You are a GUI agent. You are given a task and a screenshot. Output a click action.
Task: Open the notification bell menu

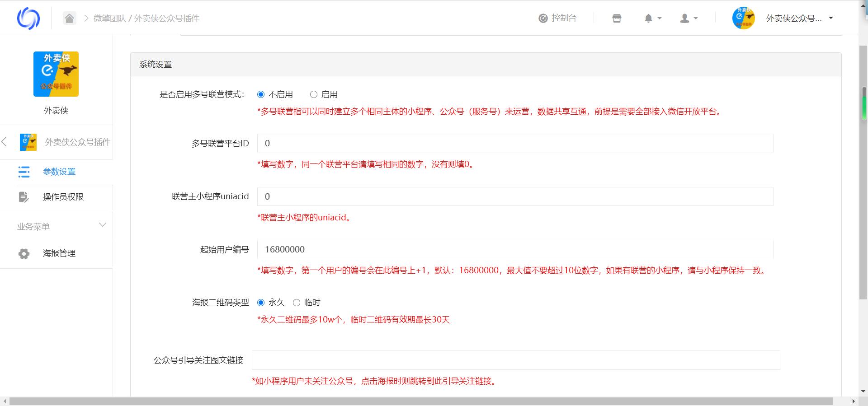(x=653, y=19)
